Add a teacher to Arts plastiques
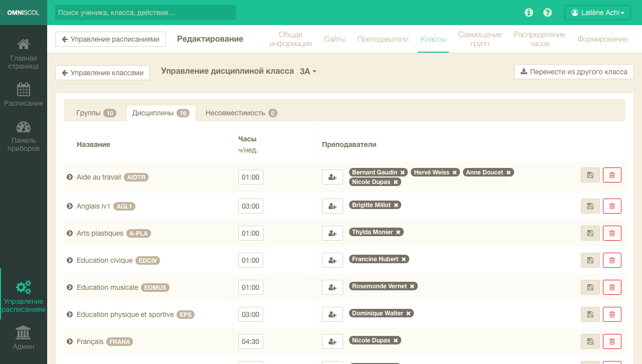This screenshot has height=364, width=642. 332,233
